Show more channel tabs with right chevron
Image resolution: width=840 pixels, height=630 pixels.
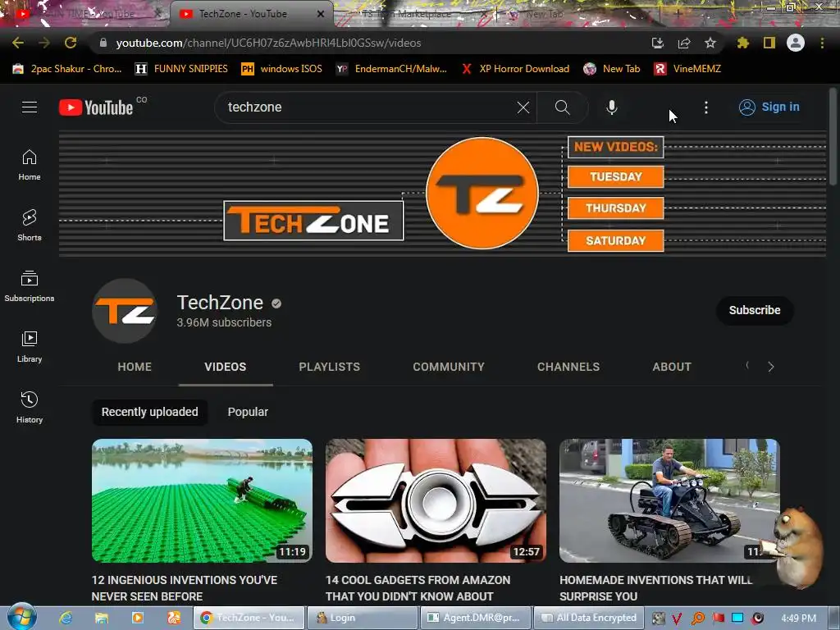[x=771, y=367]
